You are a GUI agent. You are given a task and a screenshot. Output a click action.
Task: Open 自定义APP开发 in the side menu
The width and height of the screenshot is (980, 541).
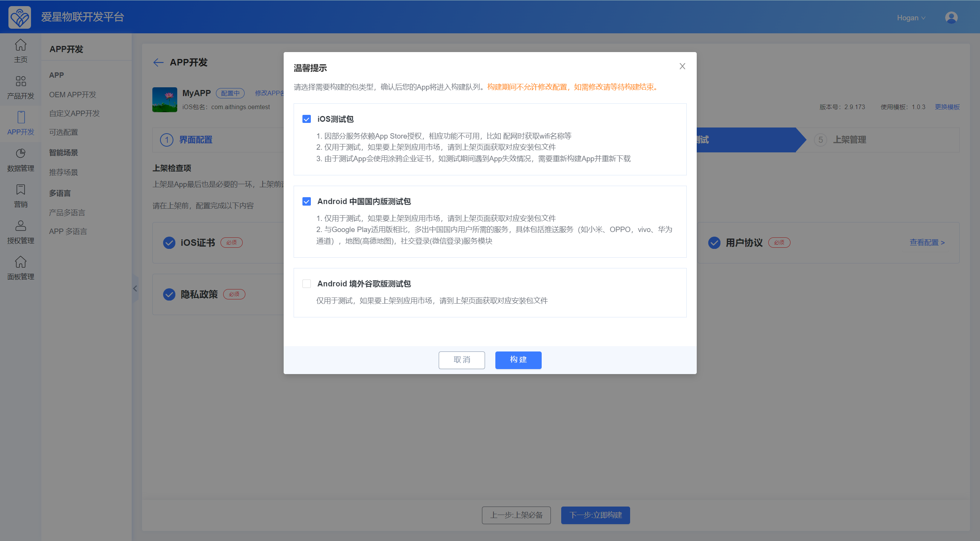point(74,113)
